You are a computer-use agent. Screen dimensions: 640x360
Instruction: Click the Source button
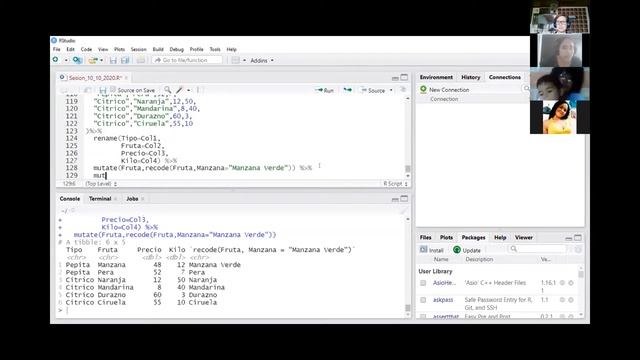[x=373, y=90]
